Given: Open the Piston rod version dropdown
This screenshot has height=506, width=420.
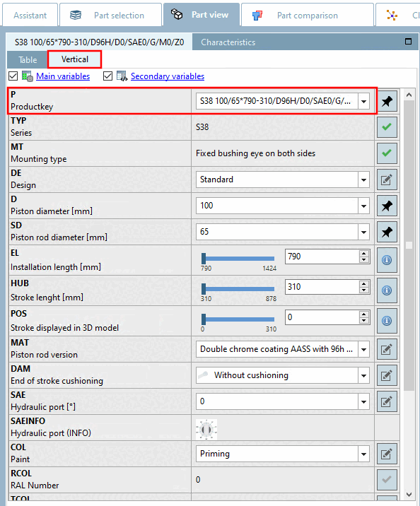Looking at the screenshot, I should point(363,349).
